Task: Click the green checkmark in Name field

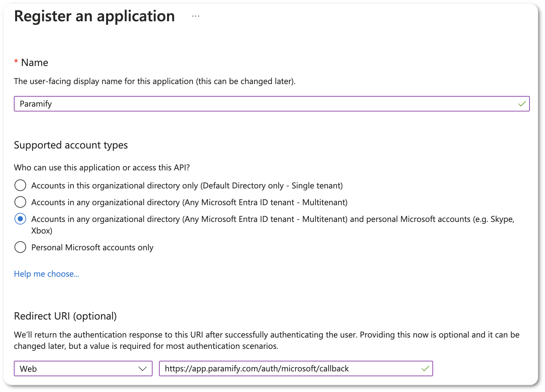Action: (x=522, y=104)
